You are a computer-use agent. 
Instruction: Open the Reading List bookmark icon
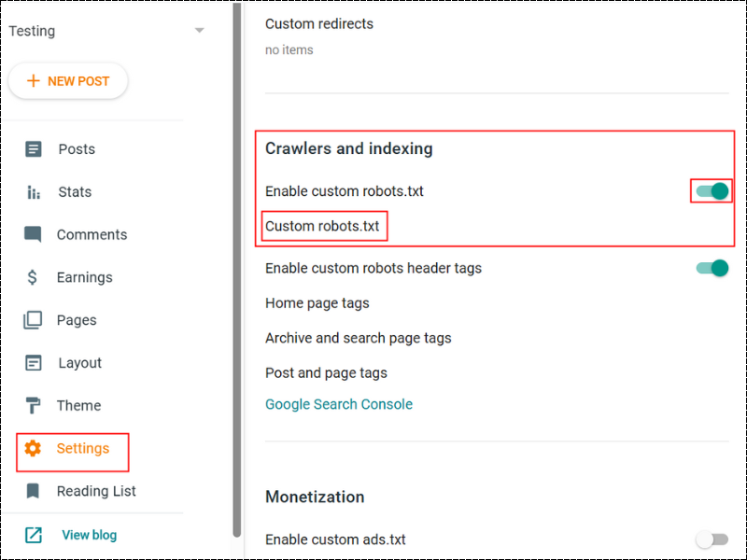[x=34, y=491]
